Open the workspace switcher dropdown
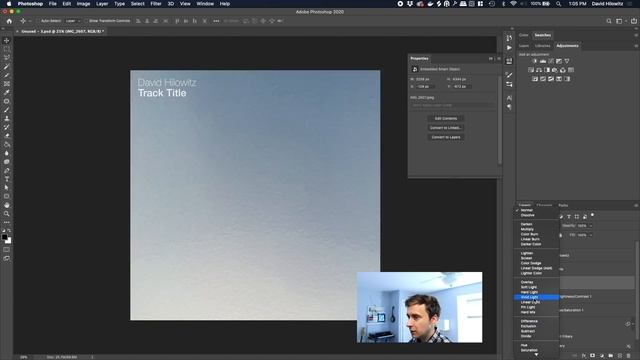 pos(619,21)
